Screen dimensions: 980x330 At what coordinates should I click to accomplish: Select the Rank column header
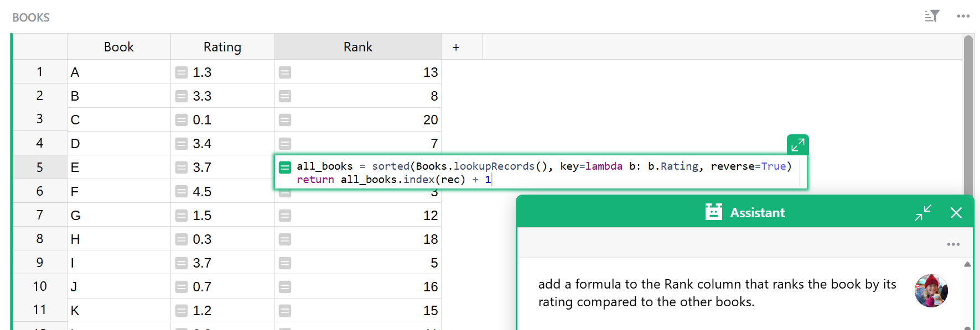click(x=358, y=47)
